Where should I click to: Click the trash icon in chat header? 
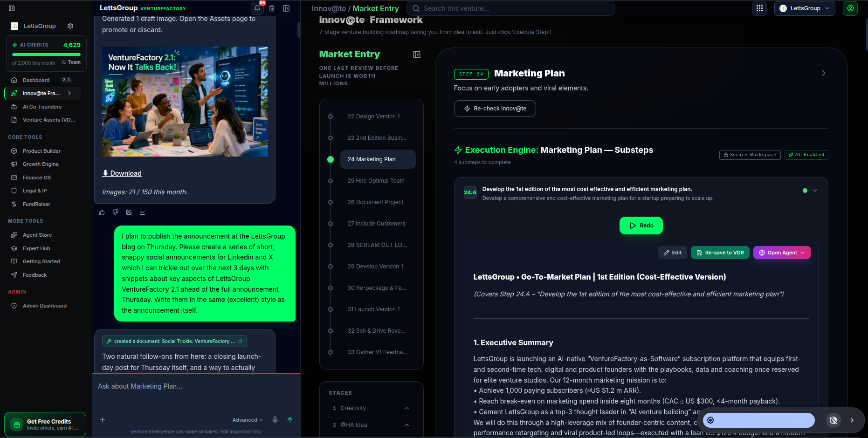pyautogui.click(x=272, y=8)
